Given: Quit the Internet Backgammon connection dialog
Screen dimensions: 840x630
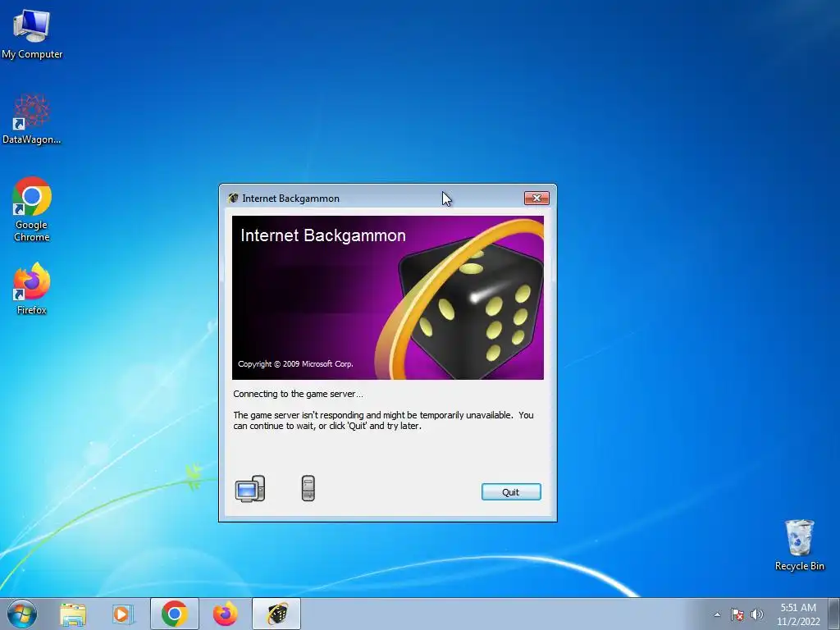Looking at the screenshot, I should pos(511,492).
